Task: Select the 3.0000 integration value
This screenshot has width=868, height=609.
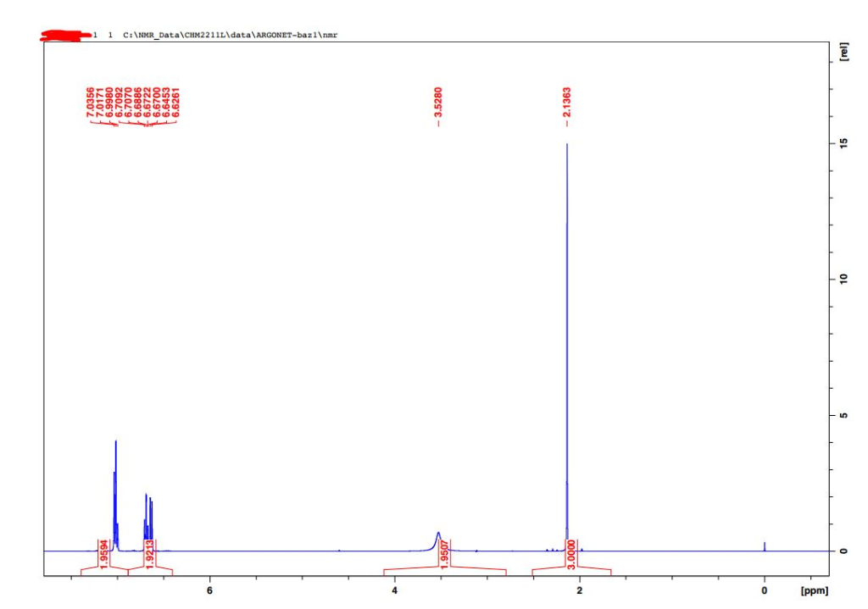Action: coord(571,553)
